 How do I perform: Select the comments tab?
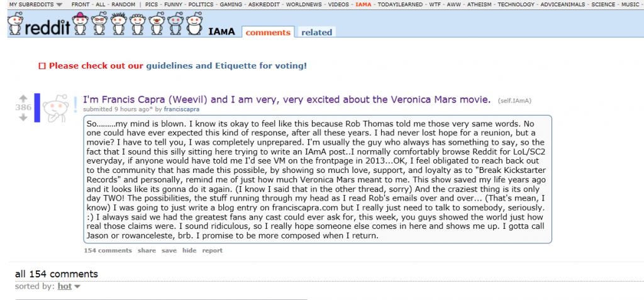pos(268,33)
